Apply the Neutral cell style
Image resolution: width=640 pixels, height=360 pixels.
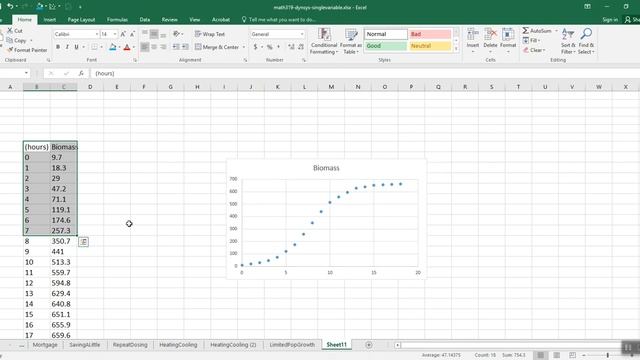click(x=430, y=46)
